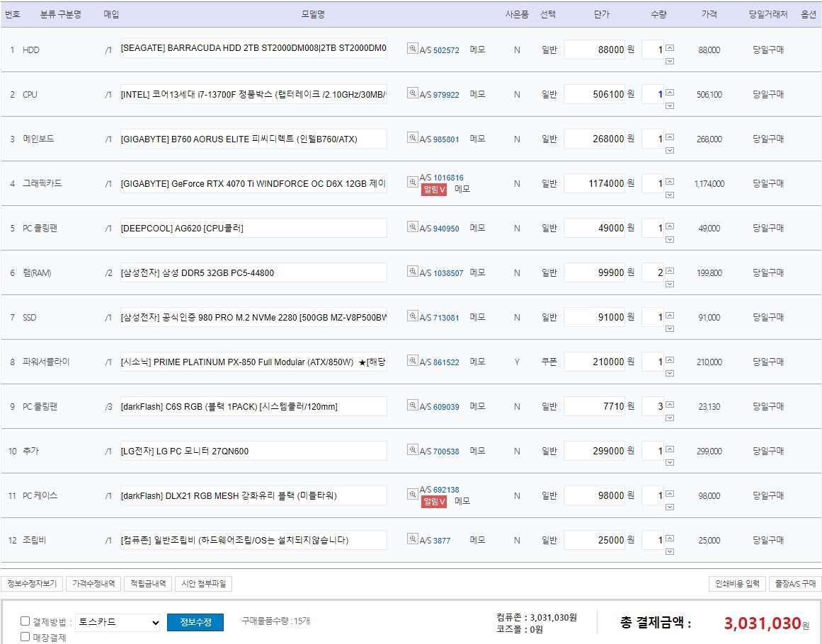Click unit price field 88000

594,50
